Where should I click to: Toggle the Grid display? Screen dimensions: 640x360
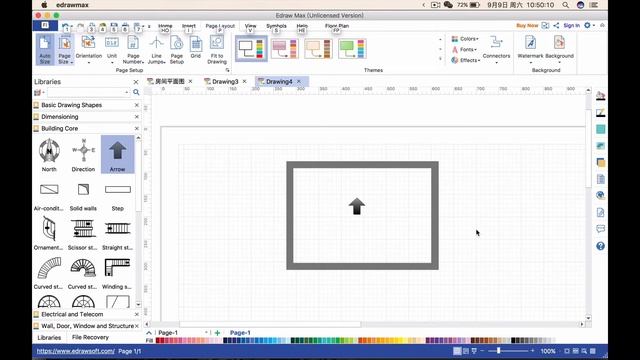click(196, 48)
